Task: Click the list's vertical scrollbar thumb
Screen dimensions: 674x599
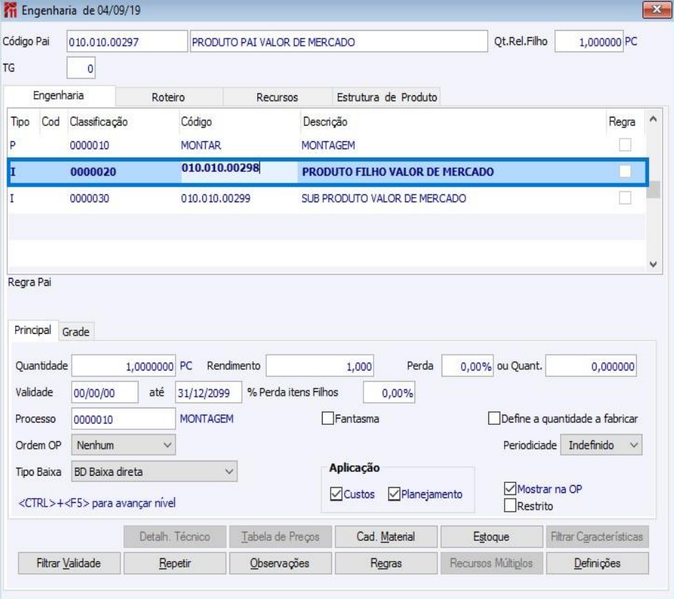Action: tap(653, 189)
